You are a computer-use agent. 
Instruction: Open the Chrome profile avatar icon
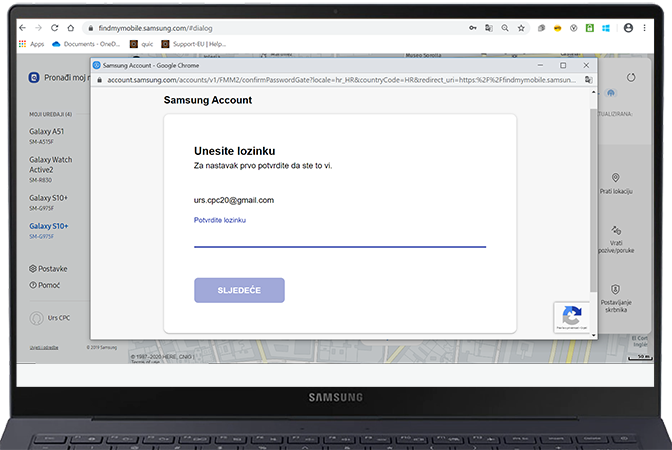628,28
